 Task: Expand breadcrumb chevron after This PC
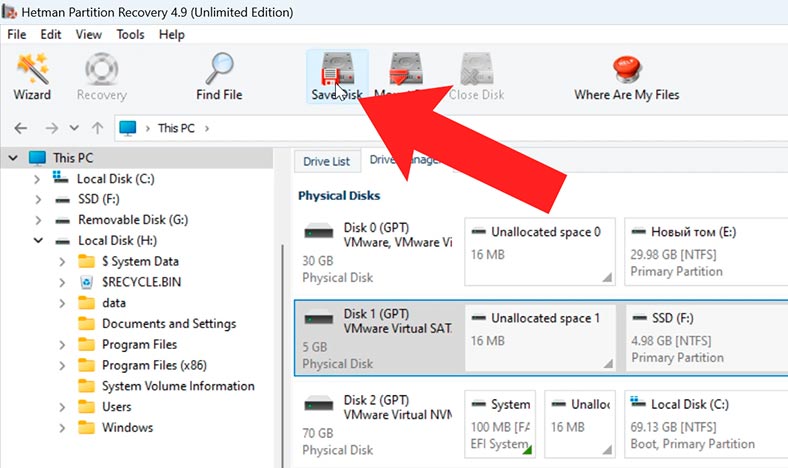(207, 129)
